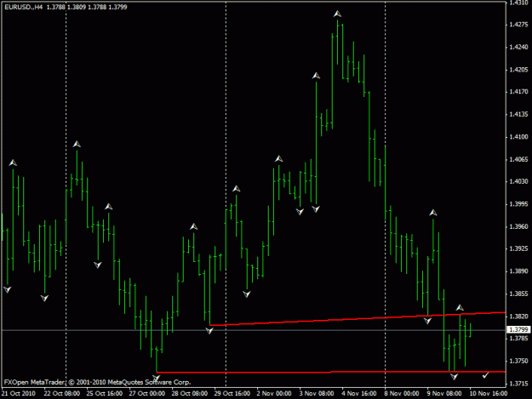Click the 1.4275 price scale label
The height and width of the screenshot is (399, 532).
click(518, 25)
